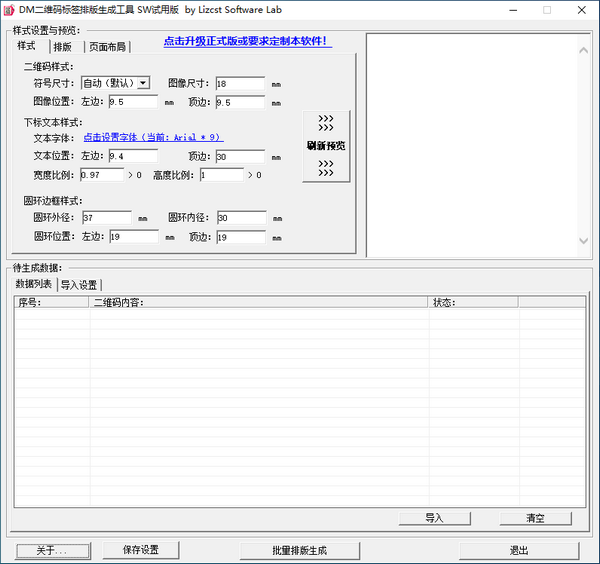Click the upgrade to full version link

246,41
